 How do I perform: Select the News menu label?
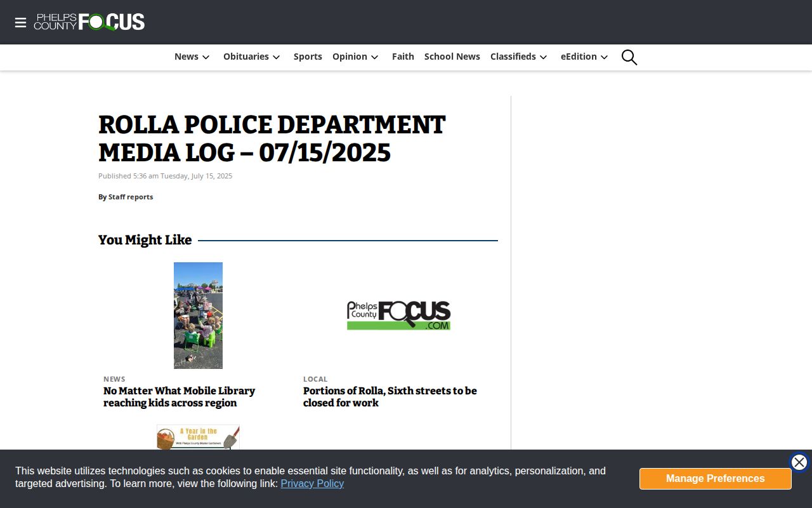tap(187, 57)
